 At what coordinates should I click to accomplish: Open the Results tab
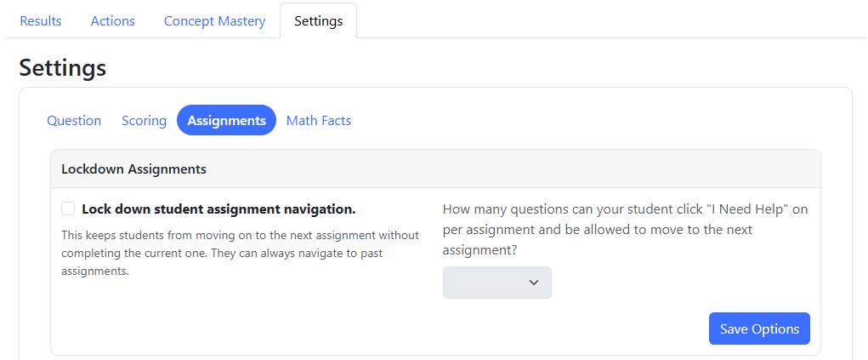pos(41,21)
